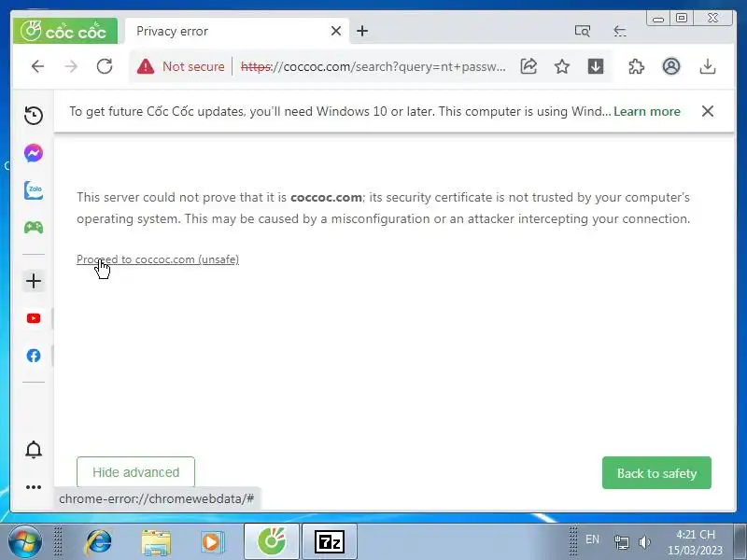747x560 pixels.
Task: Open the media downloader icon in address bar
Action: [x=596, y=66]
